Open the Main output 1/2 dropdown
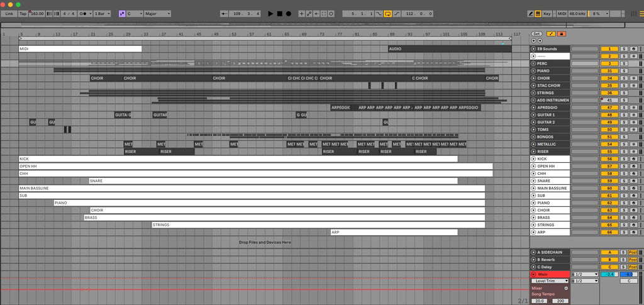644x305 pixels. pyautogui.click(x=585, y=274)
